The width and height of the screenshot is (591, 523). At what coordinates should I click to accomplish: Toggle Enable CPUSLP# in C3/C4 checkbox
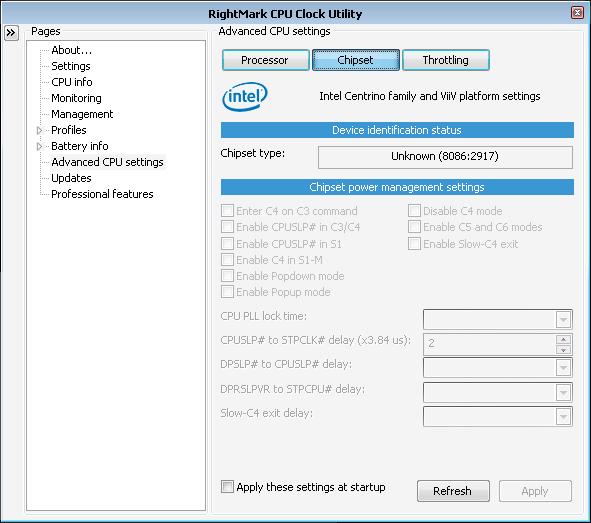click(227, 227)
